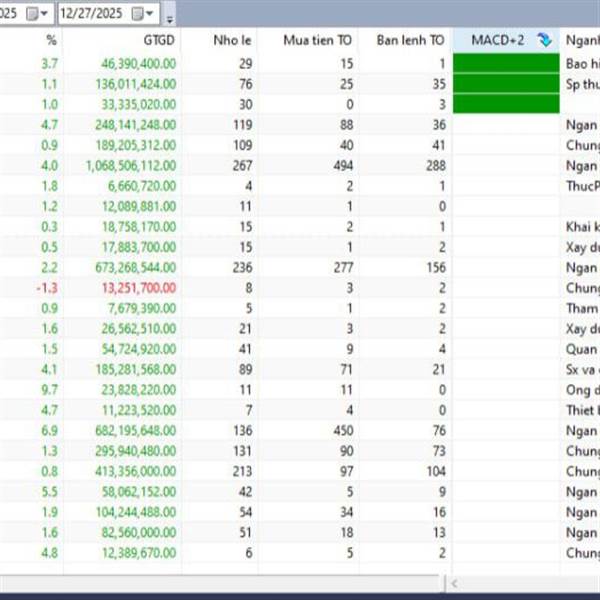Viewport: 600px width, 600px height.
Task: Select GTGD value 12,089,881.00
Action: coord(139,206)
